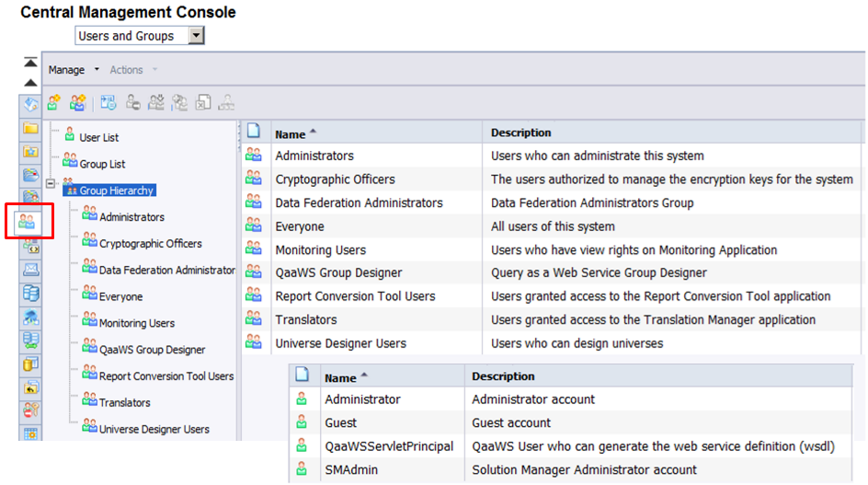Click the user icon beside Guest account
Viewport: 868px width, 485px height.
301,423
